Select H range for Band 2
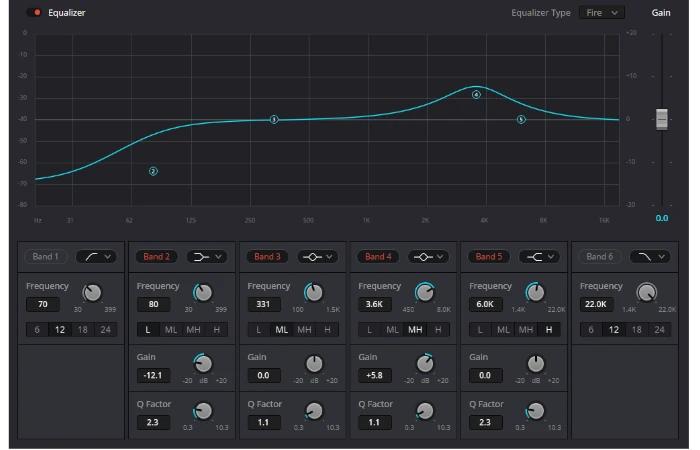Image resolution: width=700 pixels, height=450 pixels. (x=217, y=329)
